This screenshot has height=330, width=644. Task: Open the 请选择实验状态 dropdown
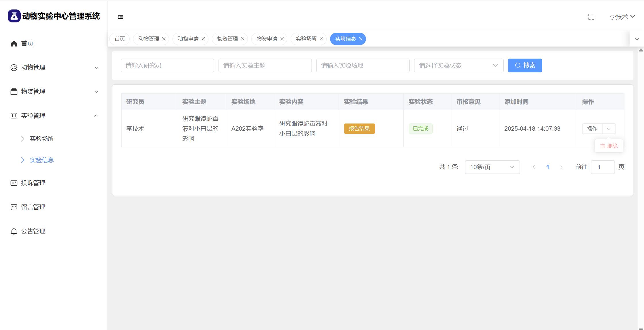(458, 65)
